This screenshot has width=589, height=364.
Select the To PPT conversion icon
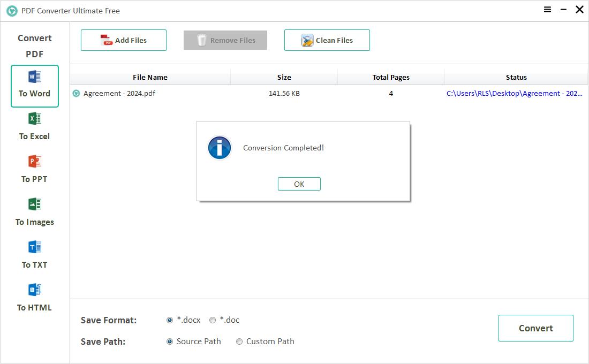click(34, 162)
